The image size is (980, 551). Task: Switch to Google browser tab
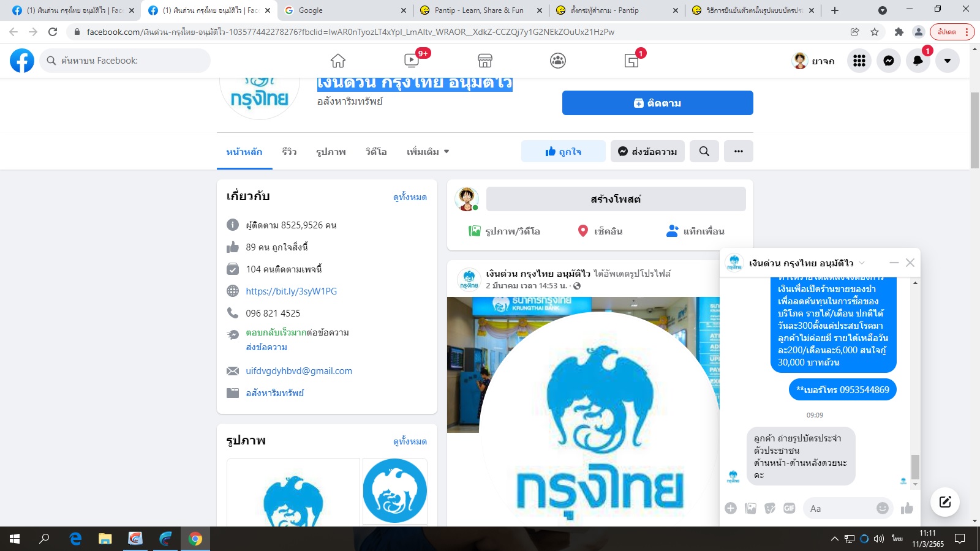pyautogui.click(x=344, y=10)
